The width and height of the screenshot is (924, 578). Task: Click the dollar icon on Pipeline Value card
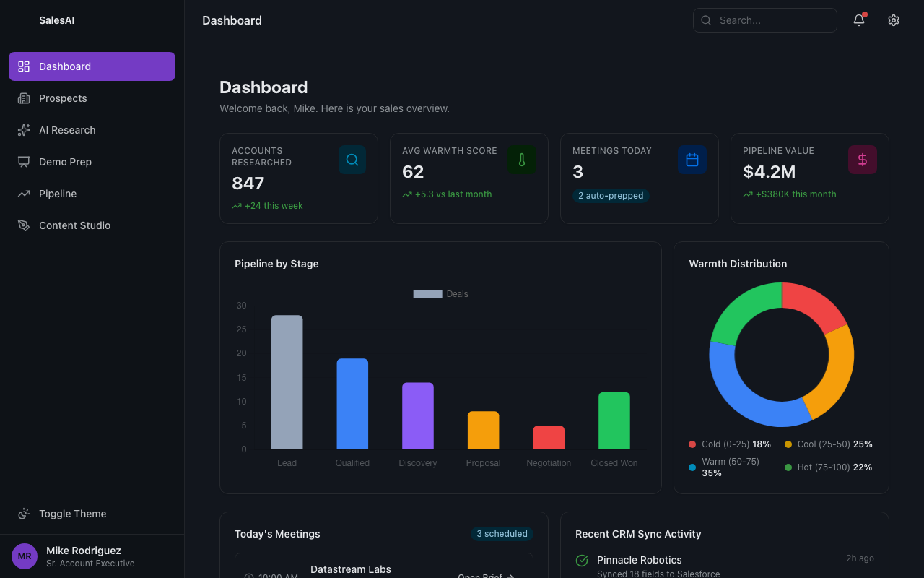863,160
